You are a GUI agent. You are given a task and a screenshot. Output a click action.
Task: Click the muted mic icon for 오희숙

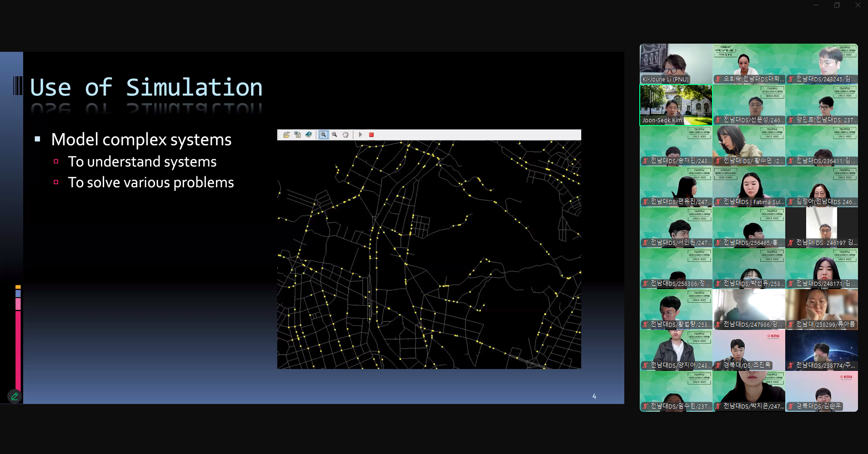(718, 79)
